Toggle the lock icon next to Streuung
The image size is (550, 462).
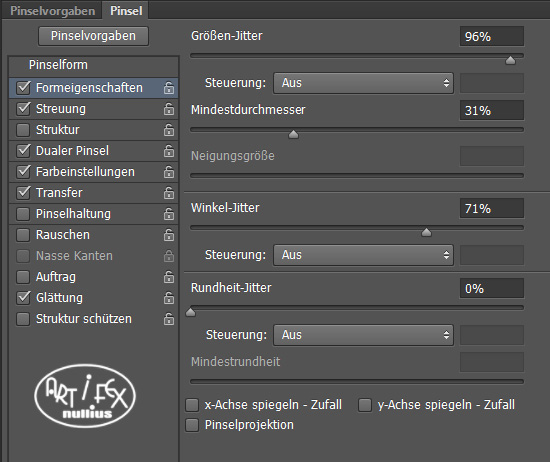pyautogui.click(x=169, y=109)
